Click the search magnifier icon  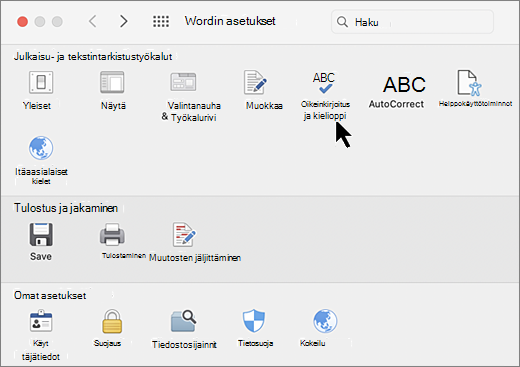click(342, 22)
